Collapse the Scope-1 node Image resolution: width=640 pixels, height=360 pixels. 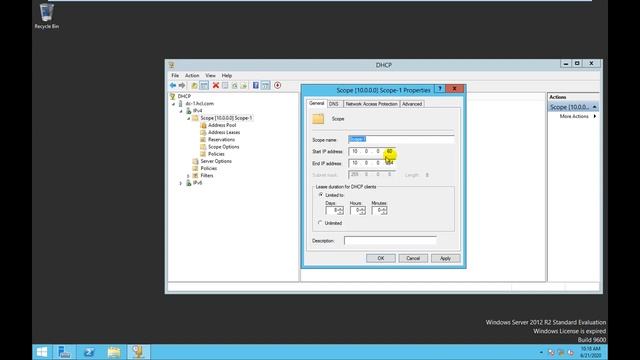click(x=189, y=118)
